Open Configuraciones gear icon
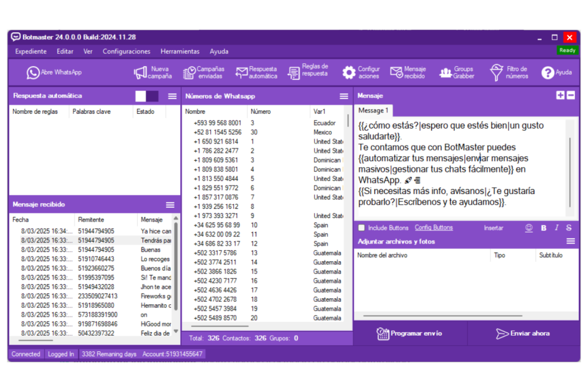The image size is (588, 392). 349,72
